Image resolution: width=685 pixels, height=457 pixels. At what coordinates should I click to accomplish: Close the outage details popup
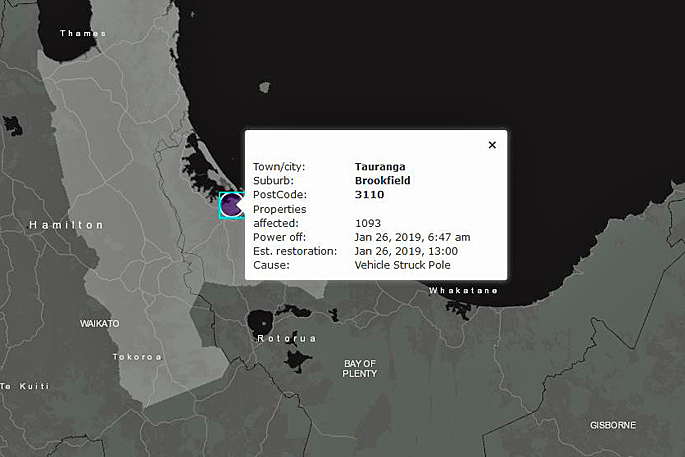pyautogui.click(x=492, y=145)
